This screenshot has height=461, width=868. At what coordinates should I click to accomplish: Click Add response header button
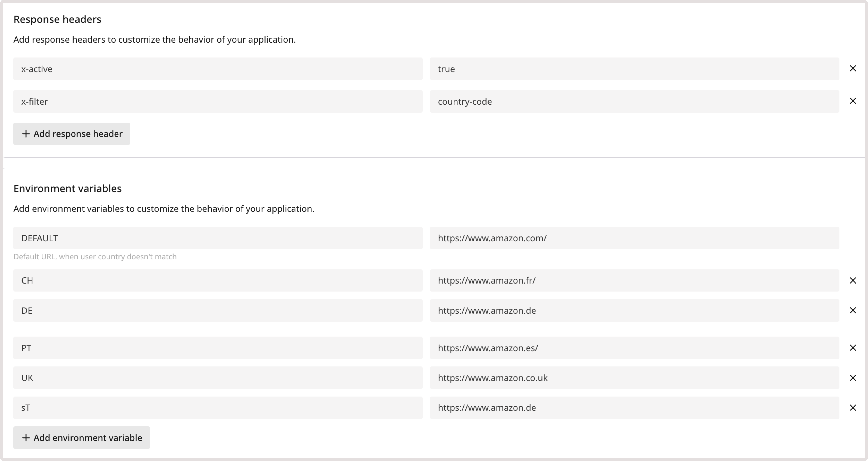(72, 134)
